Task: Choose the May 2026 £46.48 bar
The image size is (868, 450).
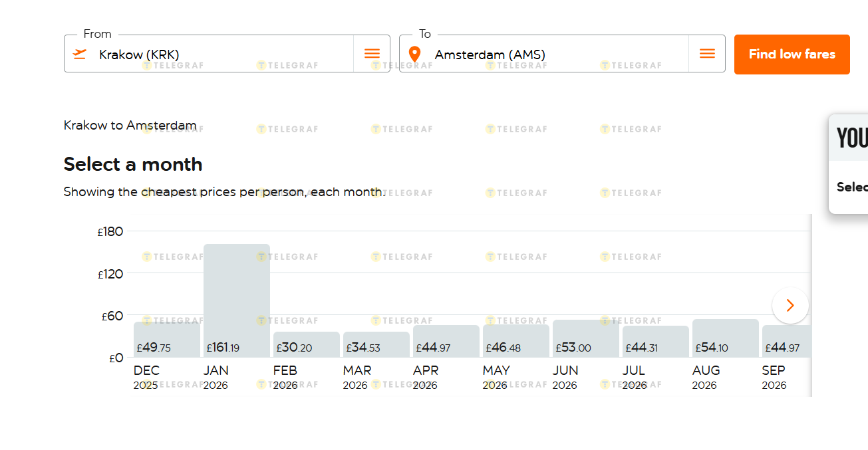Action: [x=515, y=341]
